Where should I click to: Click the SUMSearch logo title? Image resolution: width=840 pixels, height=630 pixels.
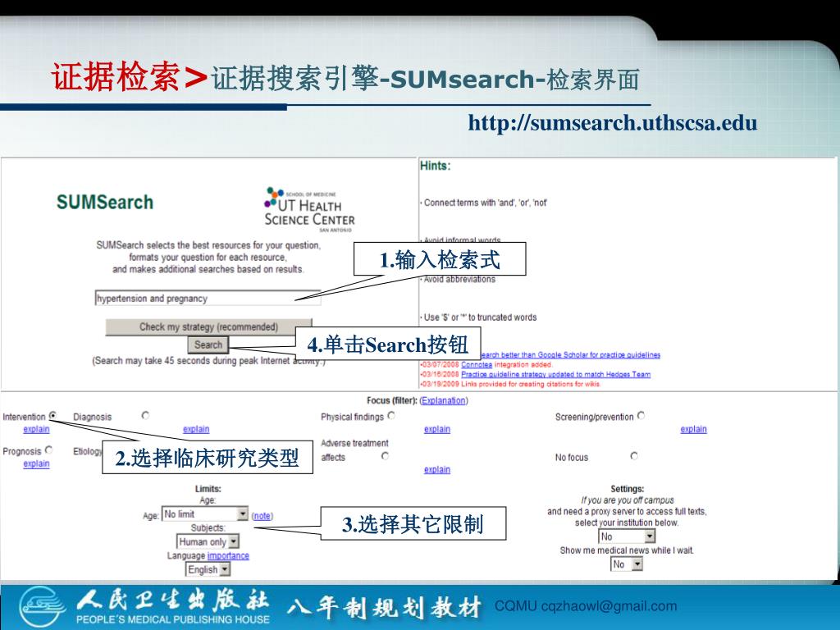(x=105, y=202)
